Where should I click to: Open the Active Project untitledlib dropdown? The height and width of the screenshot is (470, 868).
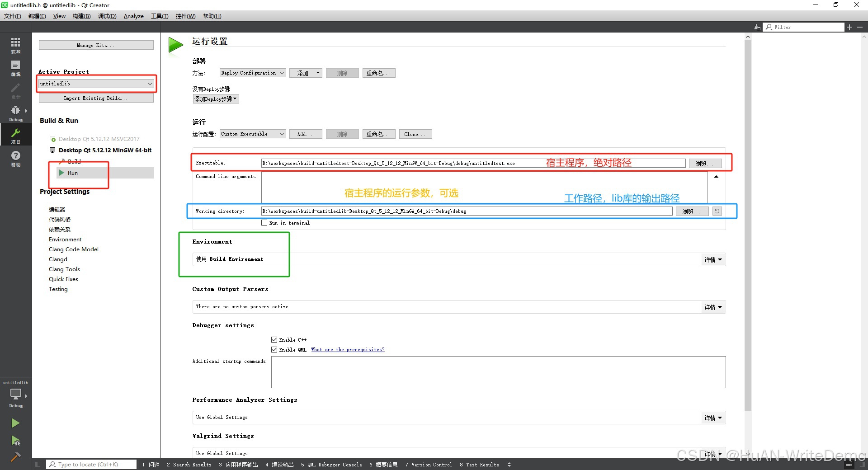(96, 84)
